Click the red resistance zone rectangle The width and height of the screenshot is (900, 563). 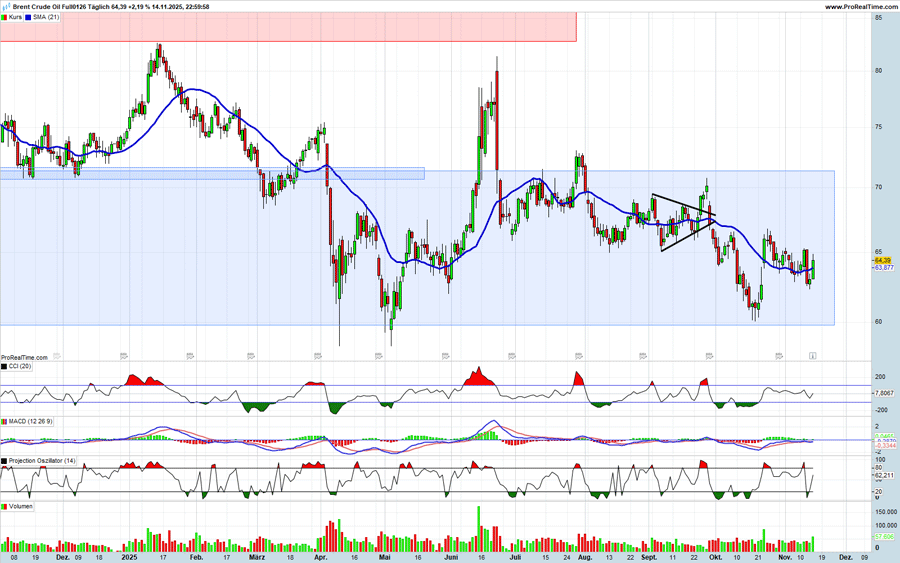click(x=288, y=27)
